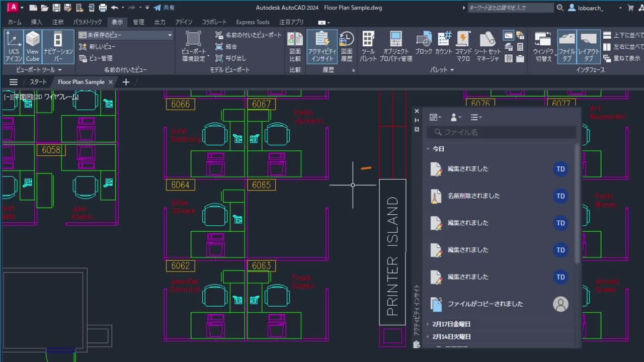Click the Plot printer icon
This screenshot has width=644, height=362.
tap(103, 8)
